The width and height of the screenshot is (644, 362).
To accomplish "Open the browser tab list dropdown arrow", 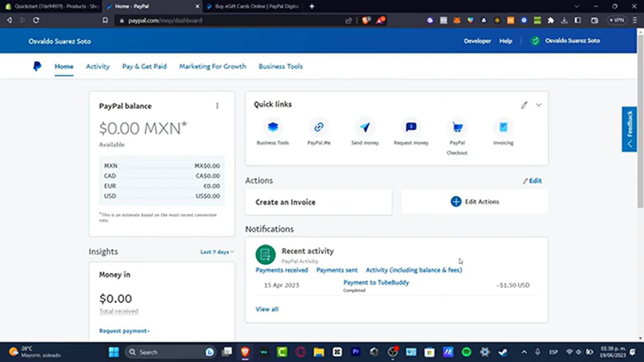I will click(577, 6).
